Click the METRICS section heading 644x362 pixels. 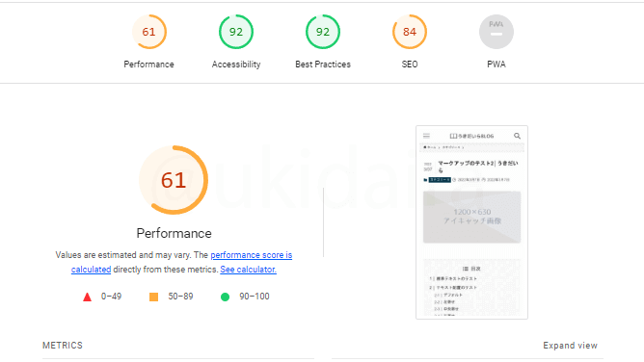coord(63,346)
